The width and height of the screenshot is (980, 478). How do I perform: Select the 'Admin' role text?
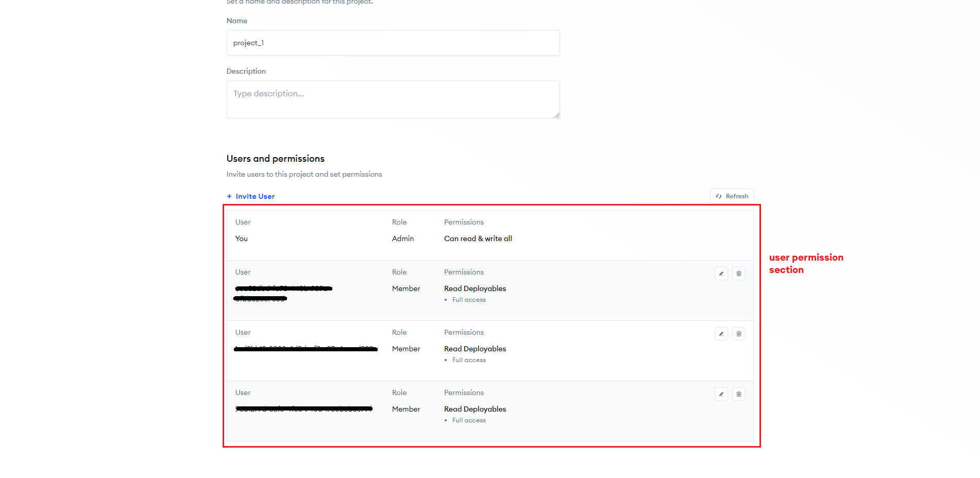(403, 238)
